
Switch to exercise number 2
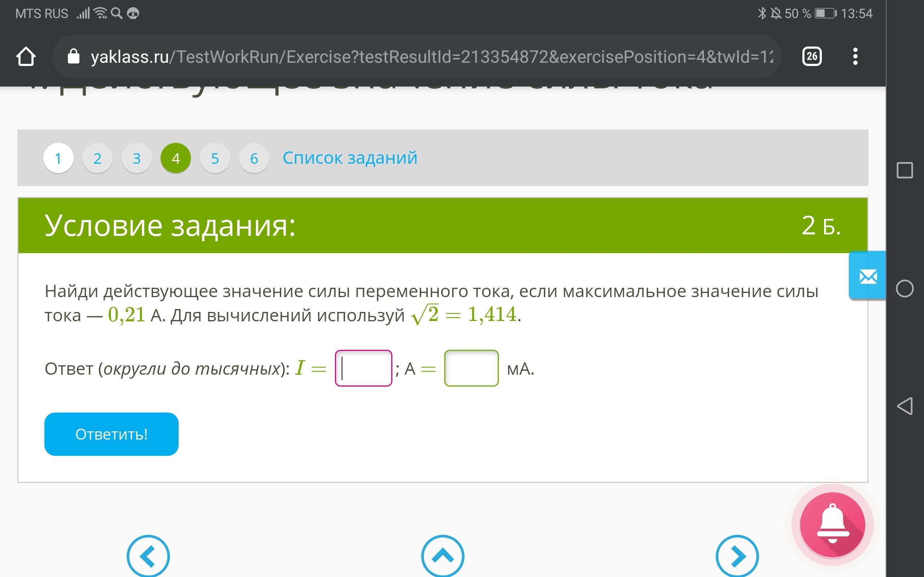(97, 158)
